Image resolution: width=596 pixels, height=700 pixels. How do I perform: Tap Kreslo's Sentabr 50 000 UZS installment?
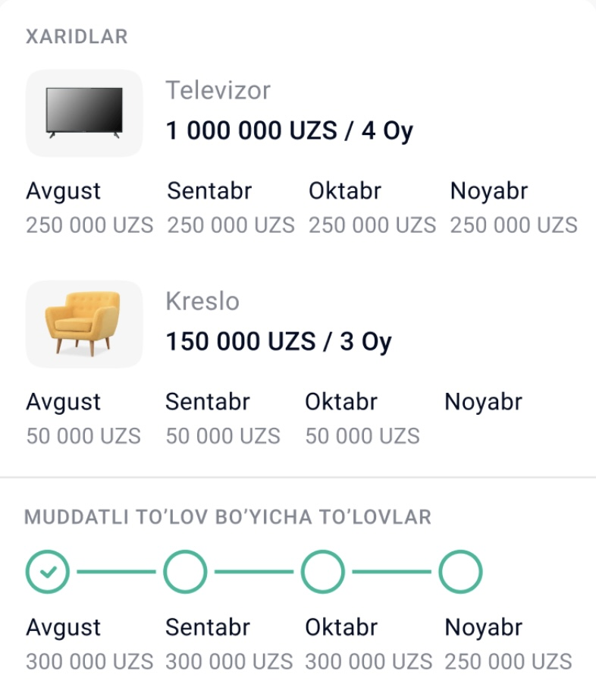(223, 436)
